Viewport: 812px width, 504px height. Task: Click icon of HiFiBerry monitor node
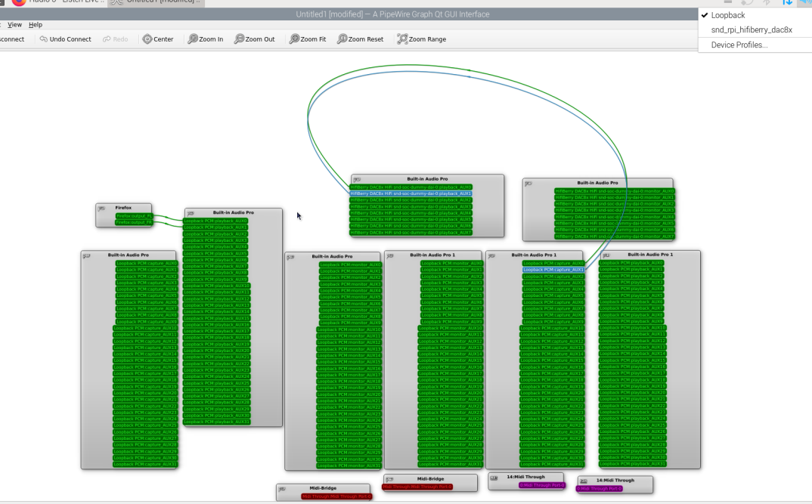tap(528, 183)
